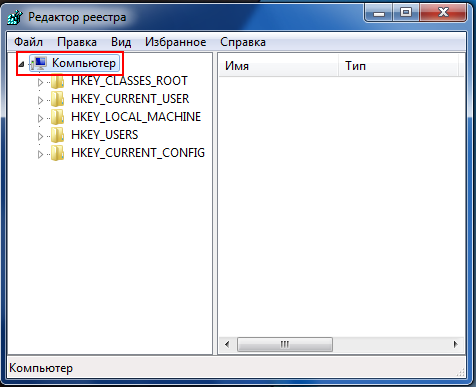Click the HKEY_USERS folder icon
Image resolution: width=476 pixels, height=387 pixels.
pyautogui.click(x=58, y=135)
